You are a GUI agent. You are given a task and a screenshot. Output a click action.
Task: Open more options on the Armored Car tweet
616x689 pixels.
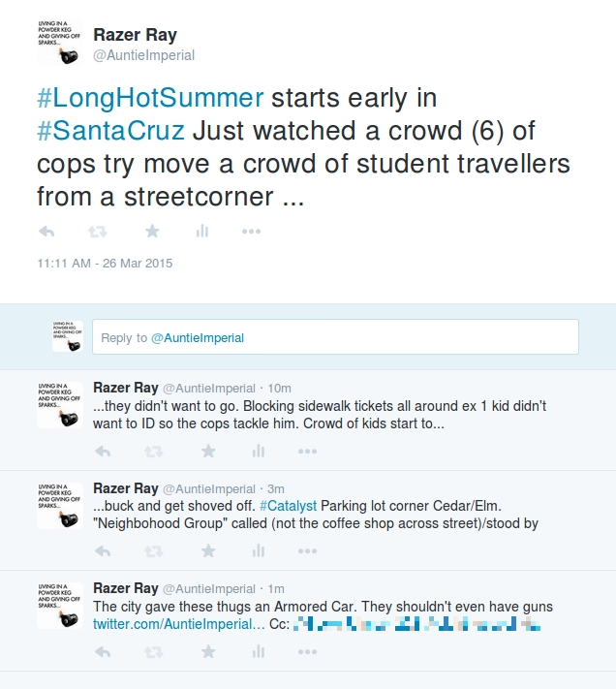point(307,652)
